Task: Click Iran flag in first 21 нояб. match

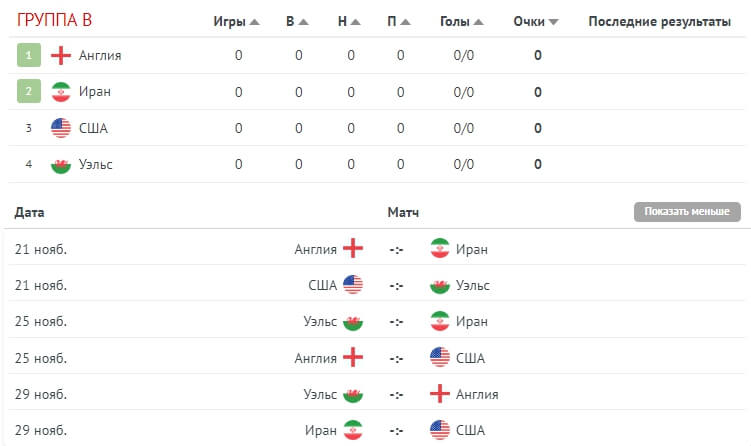Action: [x=440, y=249]
